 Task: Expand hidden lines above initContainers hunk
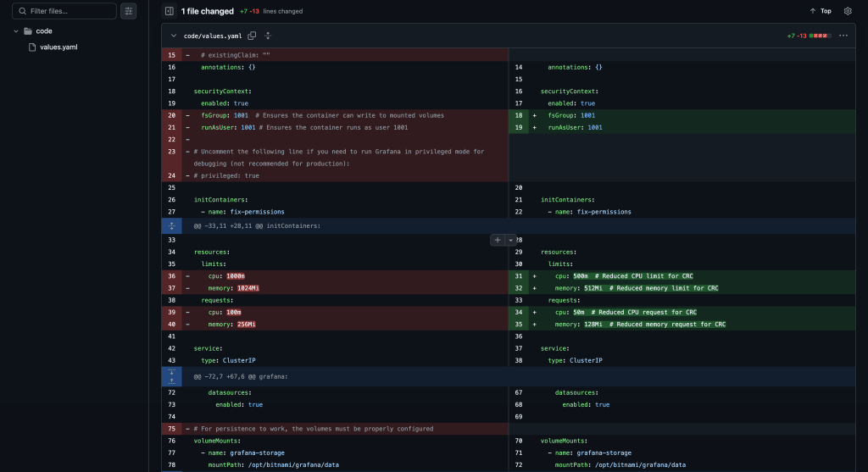click(171, 225)
